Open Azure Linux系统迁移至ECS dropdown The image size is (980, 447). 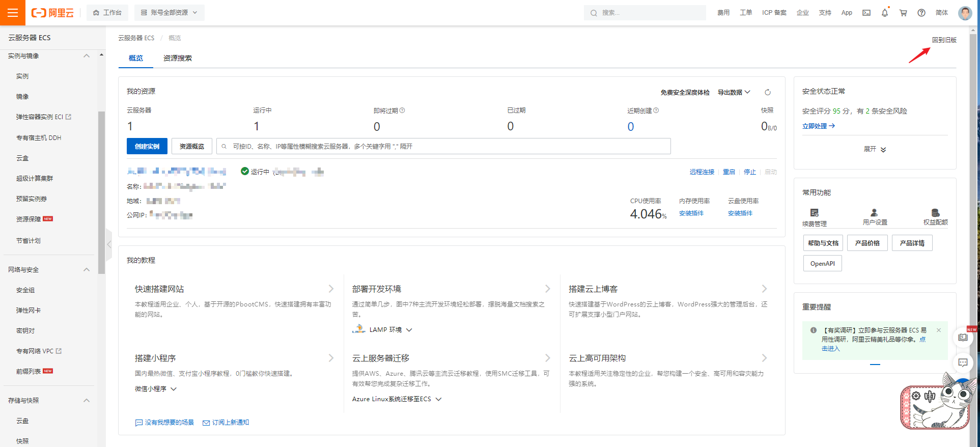[397, 399]
